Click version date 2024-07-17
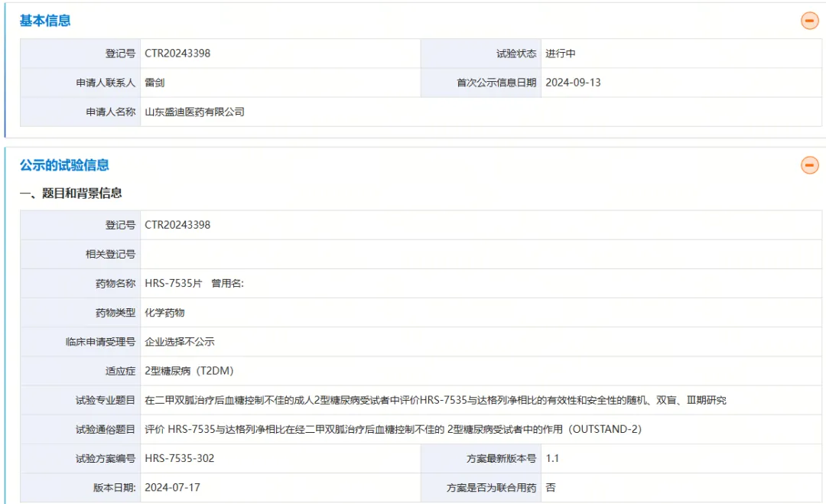 (172, 487)
